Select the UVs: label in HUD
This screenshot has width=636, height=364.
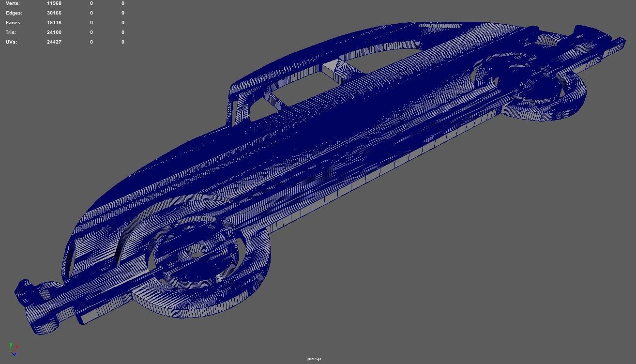click(x=11, y=42)
